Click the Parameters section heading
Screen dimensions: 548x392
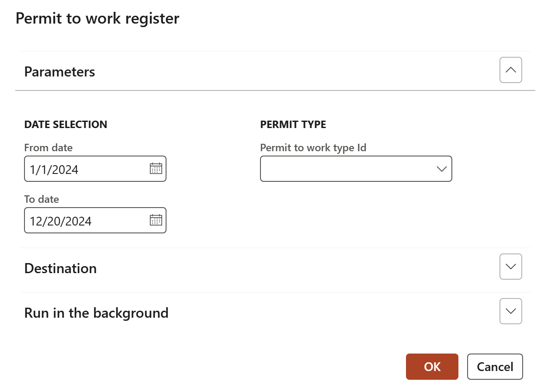tap(60, 72)
